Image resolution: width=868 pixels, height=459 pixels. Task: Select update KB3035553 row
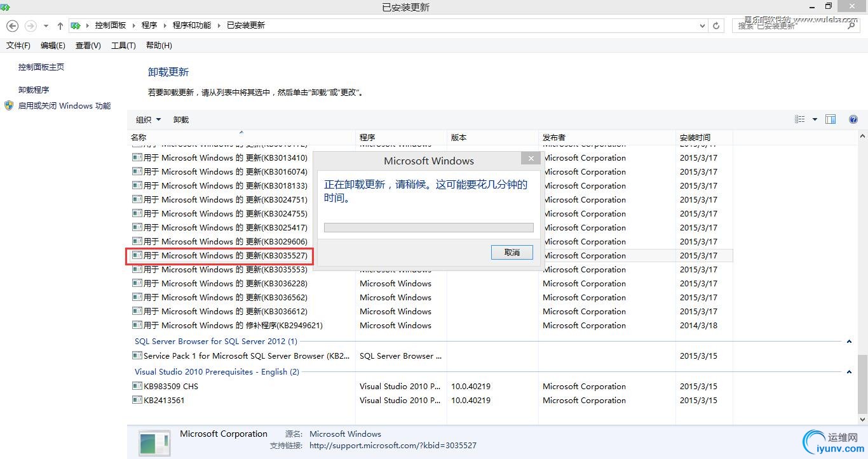[x=430, y=270]
